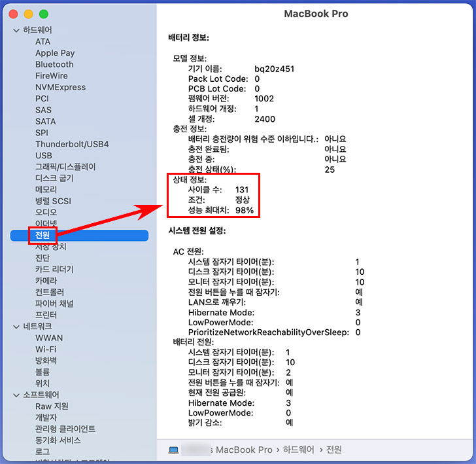Open WWAN under 네트워크
Image resolution: width=476 pixels, height=464 pixels.
[49, 338]
